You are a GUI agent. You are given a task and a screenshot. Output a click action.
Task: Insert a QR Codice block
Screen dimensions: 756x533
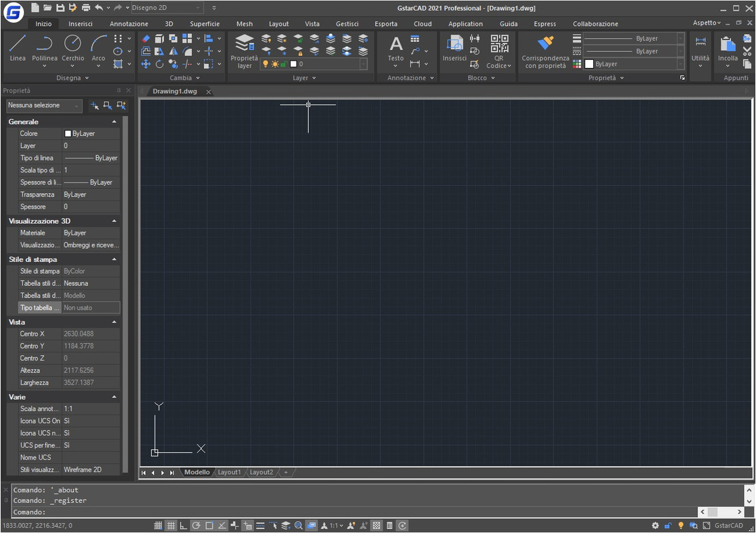click(x=499, y=51)
